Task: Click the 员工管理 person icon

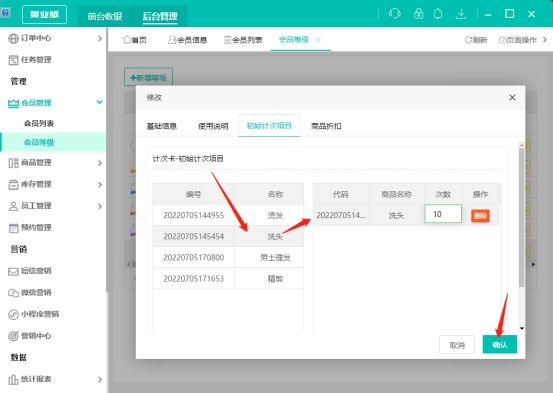Action: [13, 206]
